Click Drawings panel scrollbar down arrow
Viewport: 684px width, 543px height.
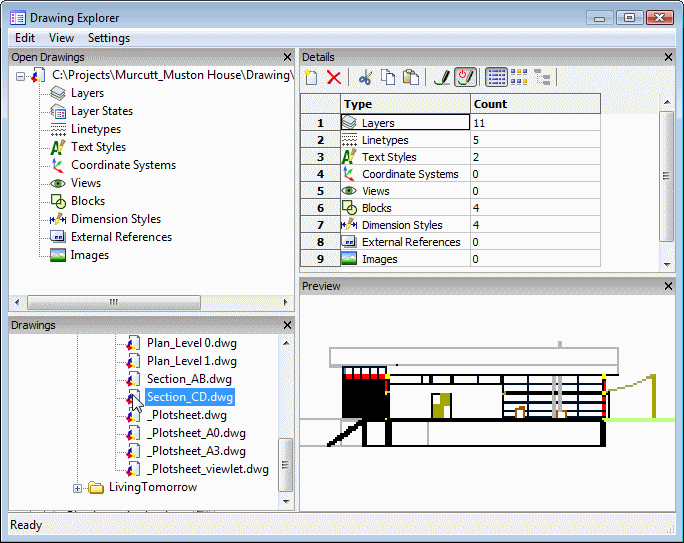pyautogui.click(x=286, y=502)
